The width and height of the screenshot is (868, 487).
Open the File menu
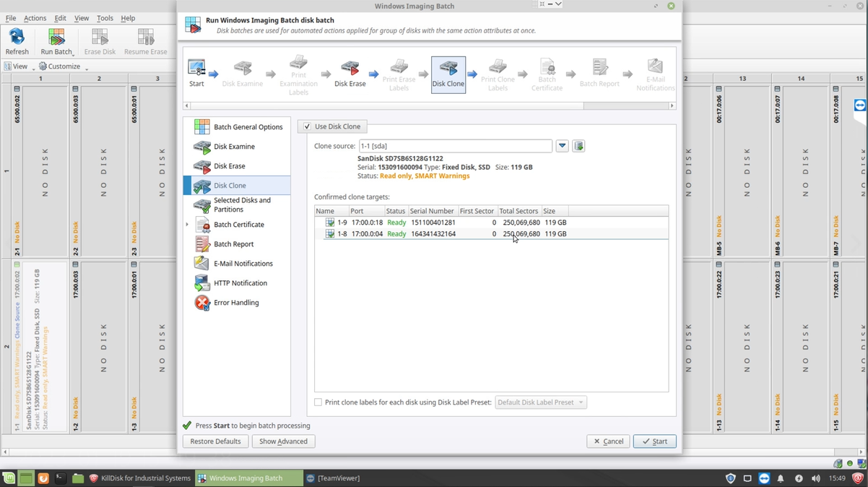pyautogui.click(x=11, y=18)
